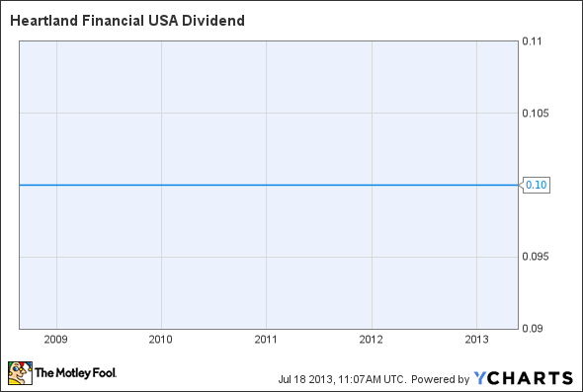Viewport: 583px width, 392px height.
Task: Click the Jul 18 2013 timestamp text
Action: [341, 379]
